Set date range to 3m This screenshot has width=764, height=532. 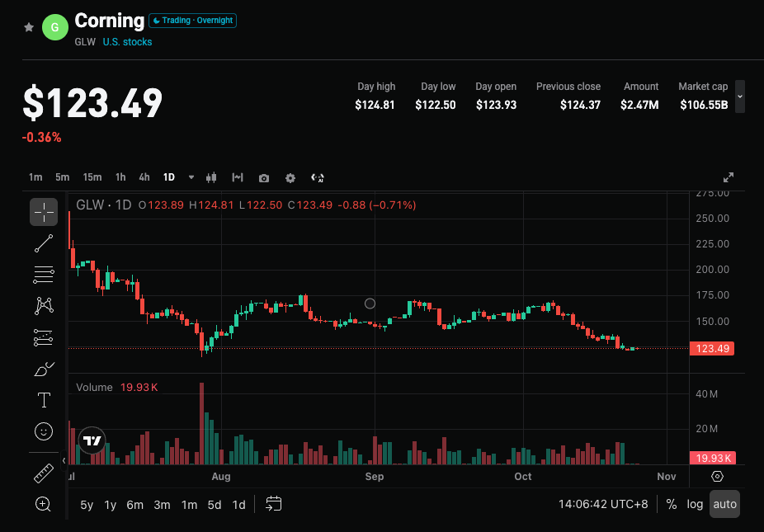coord(163,505)
